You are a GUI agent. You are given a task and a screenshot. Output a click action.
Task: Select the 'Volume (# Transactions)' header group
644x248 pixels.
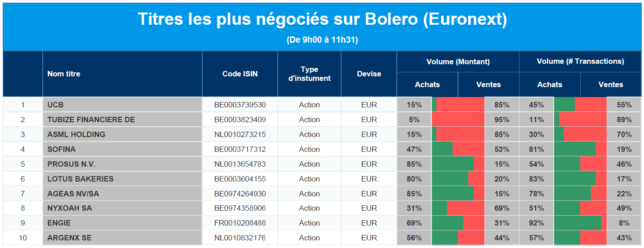[x=580, y=62]
